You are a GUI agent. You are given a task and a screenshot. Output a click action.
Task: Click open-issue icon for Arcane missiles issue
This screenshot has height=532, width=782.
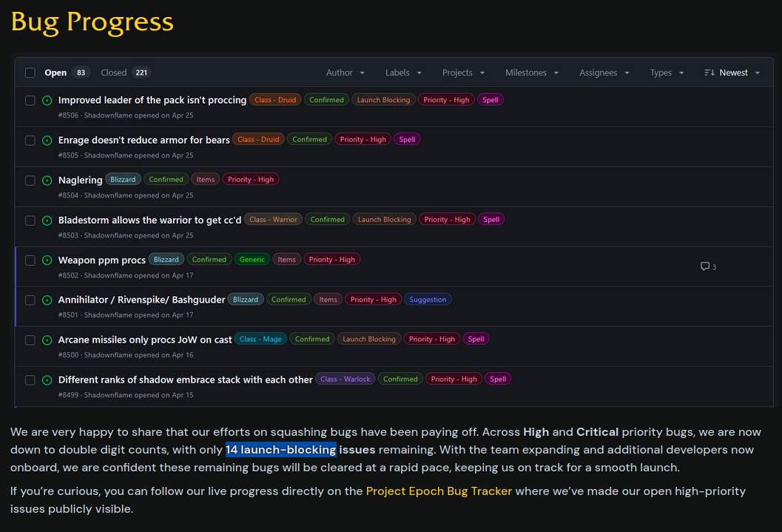pos(47,340)
